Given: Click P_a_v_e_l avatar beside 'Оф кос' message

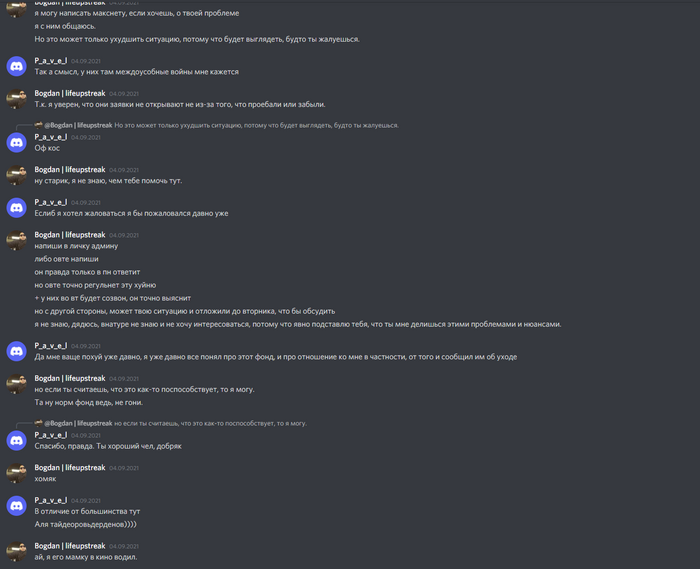Looking at the screenshot, I should 17,142.
